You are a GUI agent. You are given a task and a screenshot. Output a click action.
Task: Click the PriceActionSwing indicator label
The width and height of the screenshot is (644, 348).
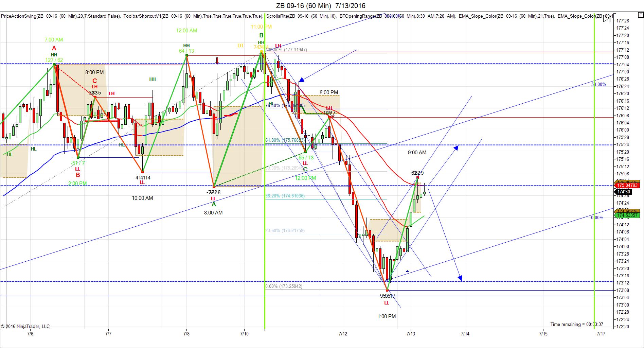coord(60,16)
